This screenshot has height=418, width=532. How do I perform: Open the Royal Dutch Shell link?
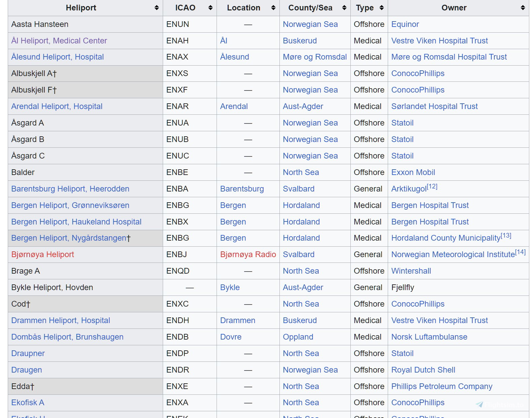[423, 370]
